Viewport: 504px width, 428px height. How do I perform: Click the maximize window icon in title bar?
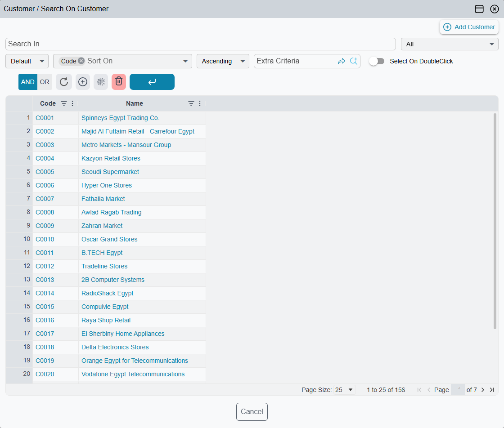[479, 9]
